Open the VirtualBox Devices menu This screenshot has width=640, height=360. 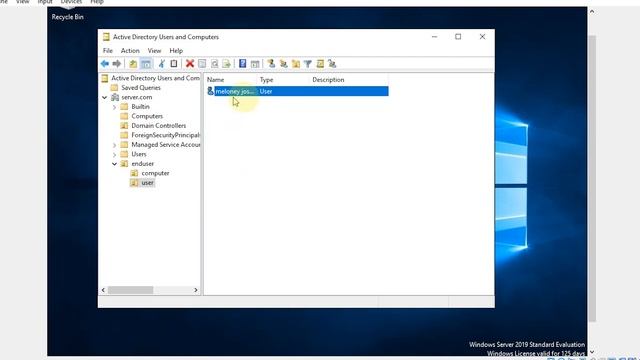pyautogui.click(x=71, y=2)
